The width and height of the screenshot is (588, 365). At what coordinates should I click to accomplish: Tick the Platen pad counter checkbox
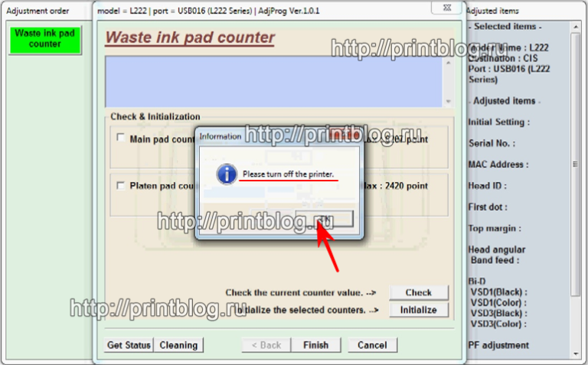(120, 185)
